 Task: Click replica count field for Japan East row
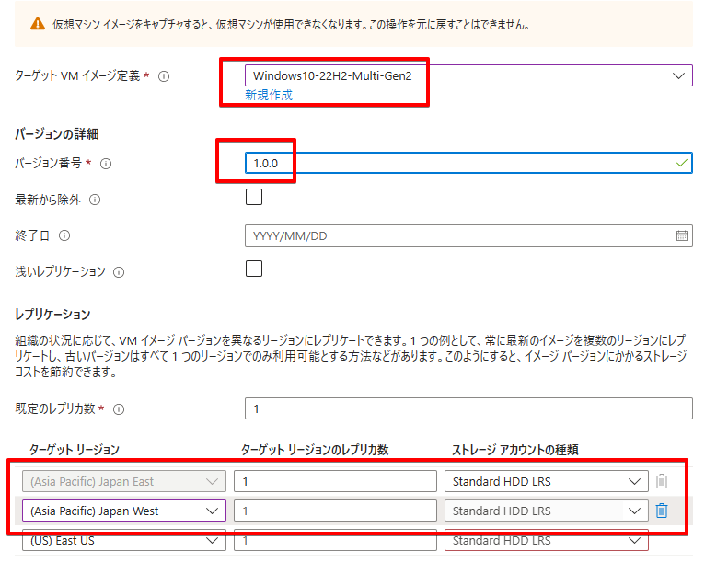(x=335, y=481)
